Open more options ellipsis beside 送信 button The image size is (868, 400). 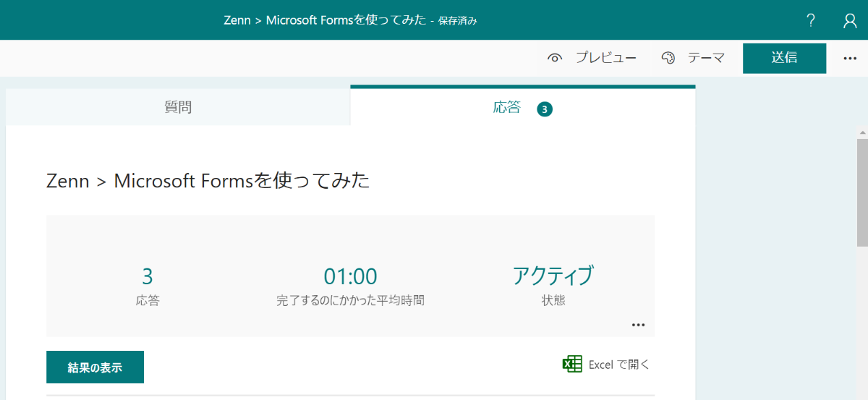(850, 59)
